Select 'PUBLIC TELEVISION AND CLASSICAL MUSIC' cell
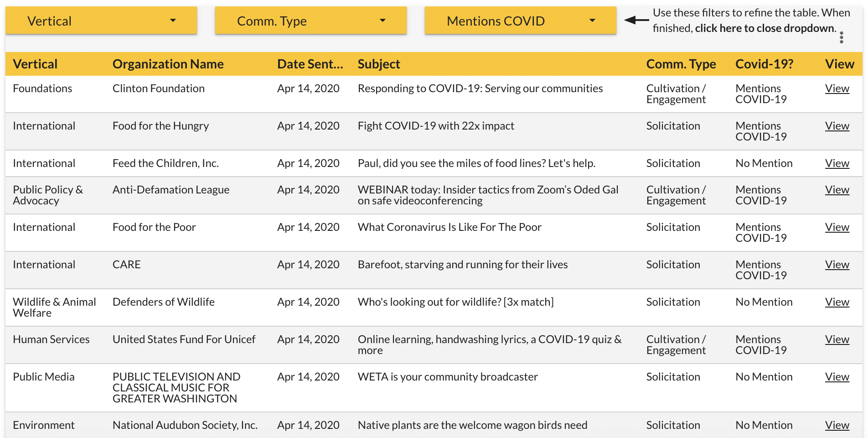 (176, 388)
